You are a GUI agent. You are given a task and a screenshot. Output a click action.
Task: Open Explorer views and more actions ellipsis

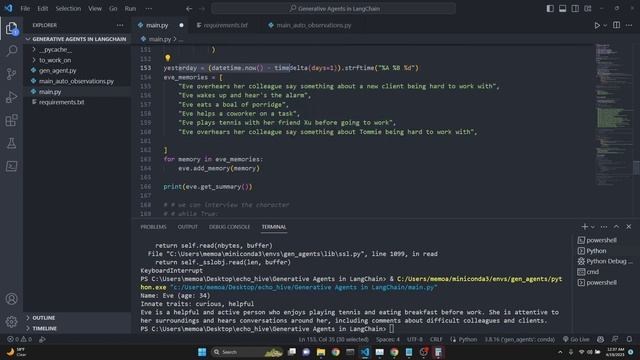[x=120, y=25]
